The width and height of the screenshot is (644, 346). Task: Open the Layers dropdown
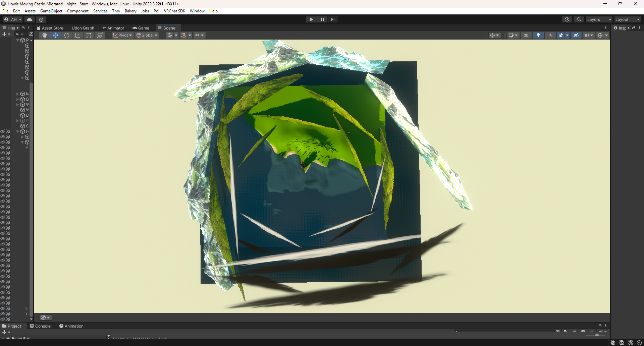(x=599, y=19)
